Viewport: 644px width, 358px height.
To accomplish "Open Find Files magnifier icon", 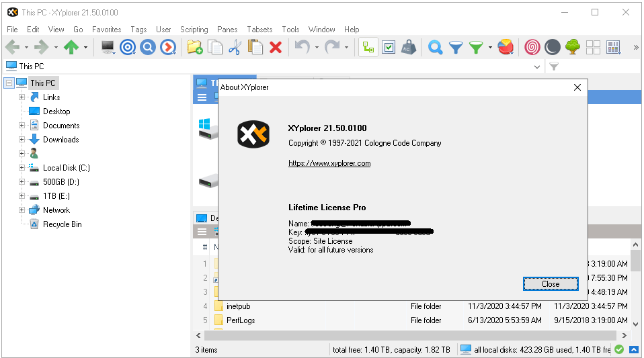I will 436,48.
